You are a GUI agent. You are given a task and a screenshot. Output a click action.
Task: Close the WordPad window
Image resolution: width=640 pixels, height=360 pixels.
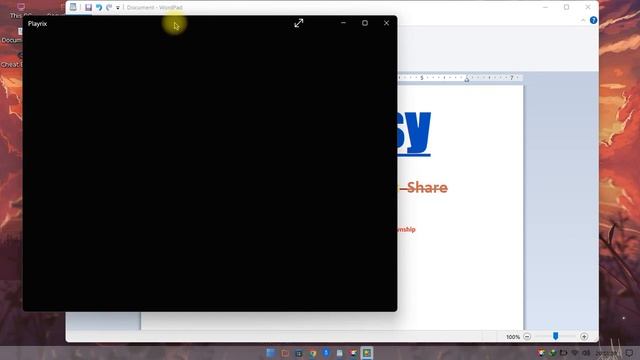(588, 7)
